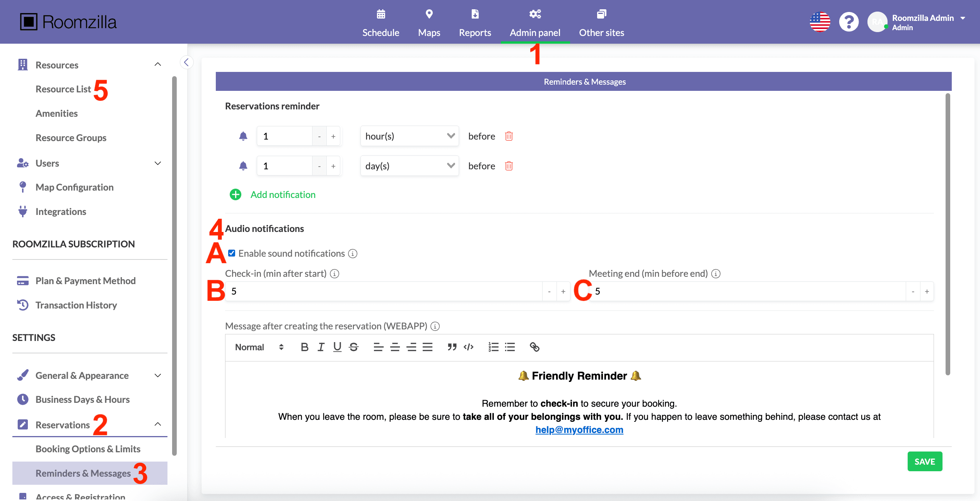Click Add notification link
Image resolution: width=980 pixels, height=501 pixels.
click(x=283, y=194)
